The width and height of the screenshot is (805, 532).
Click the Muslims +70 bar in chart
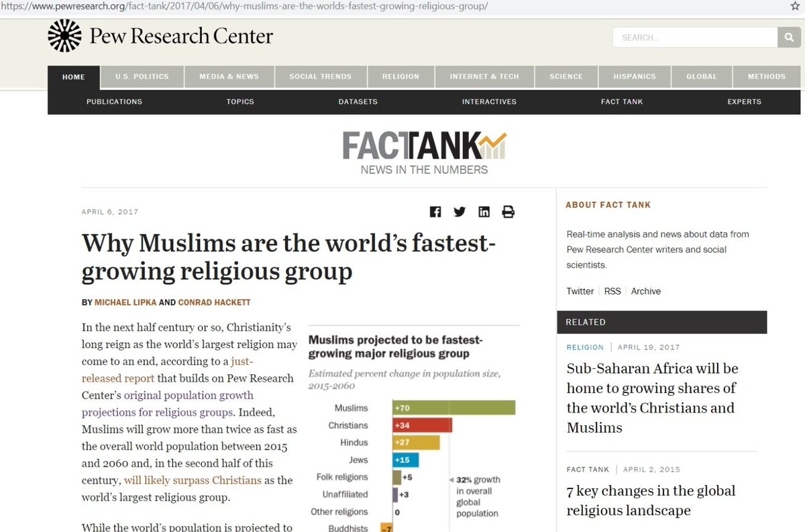[453, 408]
